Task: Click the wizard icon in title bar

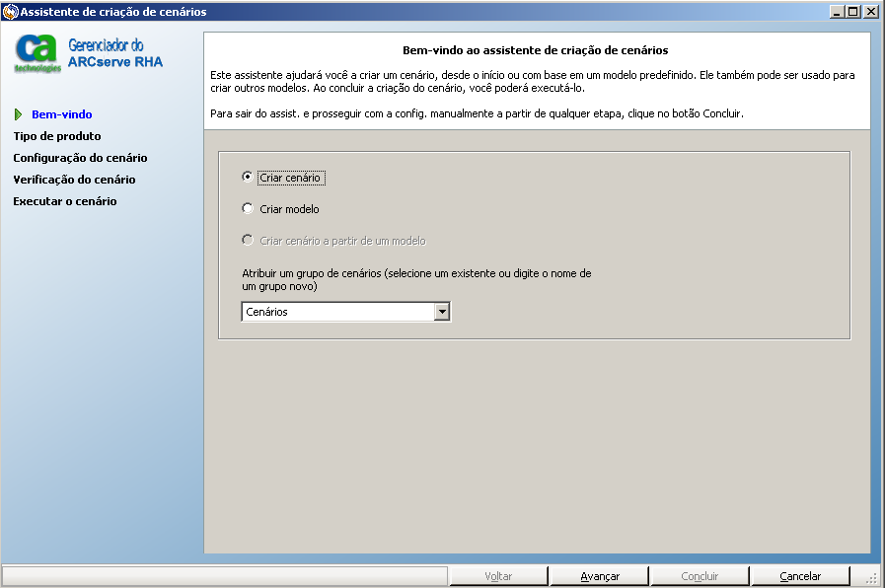Action: coord(10,11)
